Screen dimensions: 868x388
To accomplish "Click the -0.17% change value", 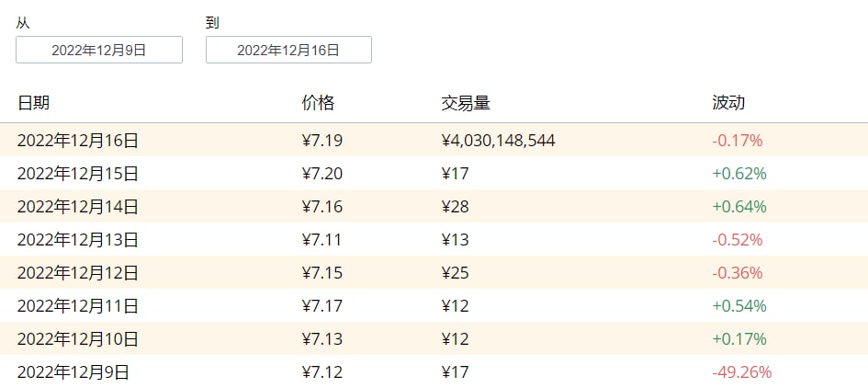I will pos(737,141).
